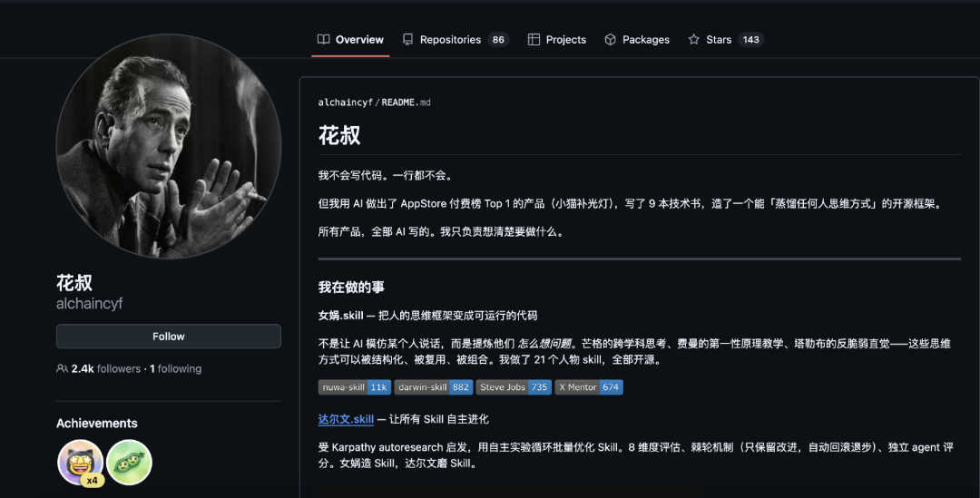Follow user alchaincyf
The height and width of the screenshot is (498, 980).
click(x=168, y=337)
